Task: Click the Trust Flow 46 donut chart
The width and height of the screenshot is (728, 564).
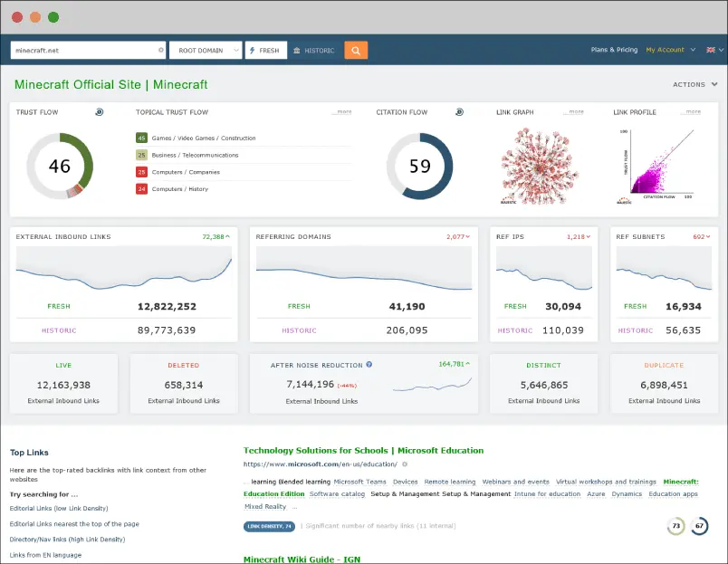Action: click(x=60, y=166)
